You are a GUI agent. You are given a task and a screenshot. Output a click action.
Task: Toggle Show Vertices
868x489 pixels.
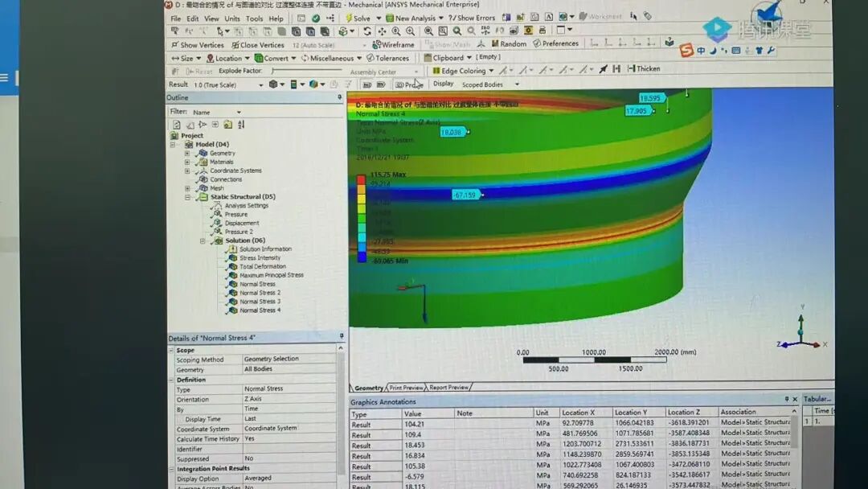pyautogui.click(x=198, y=45)
